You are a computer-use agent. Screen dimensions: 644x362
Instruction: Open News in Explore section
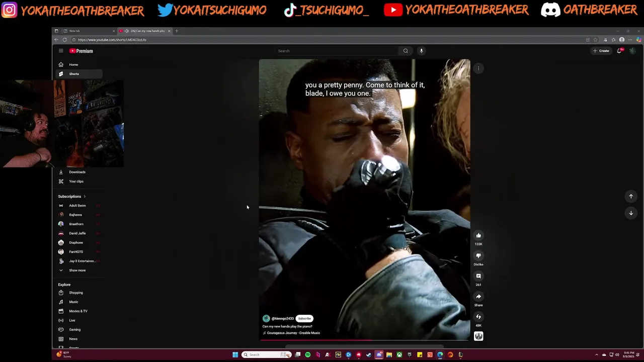coord(79,339)
